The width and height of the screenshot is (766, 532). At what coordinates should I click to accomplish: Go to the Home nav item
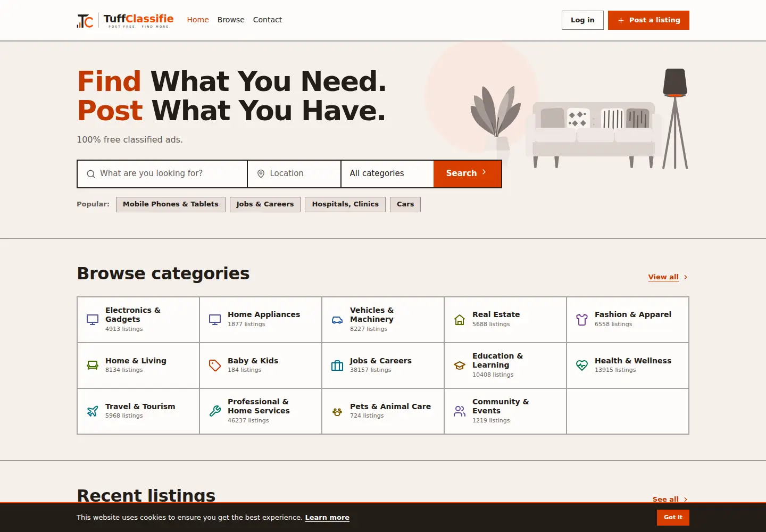pyautogui.click(x=198, y=20)
